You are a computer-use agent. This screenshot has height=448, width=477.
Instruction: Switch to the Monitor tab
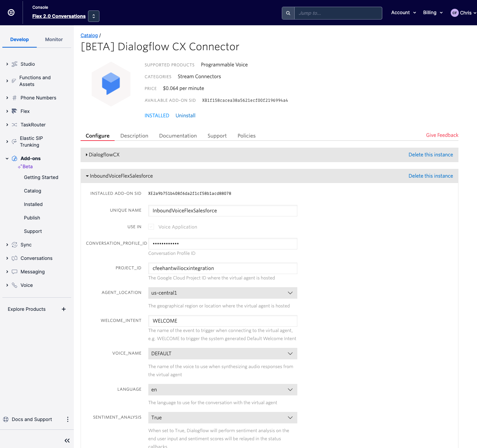pos(54,39)
